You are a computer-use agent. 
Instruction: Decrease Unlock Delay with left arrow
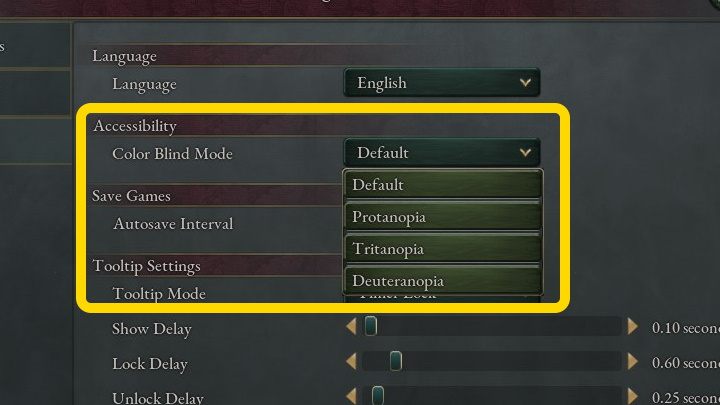(x=350, y=397)
